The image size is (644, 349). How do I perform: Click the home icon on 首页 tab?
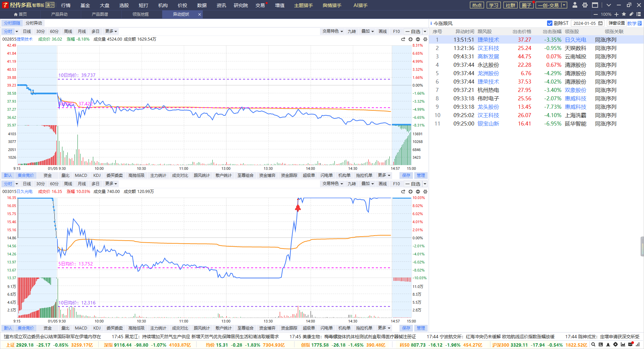pos(16,14)
